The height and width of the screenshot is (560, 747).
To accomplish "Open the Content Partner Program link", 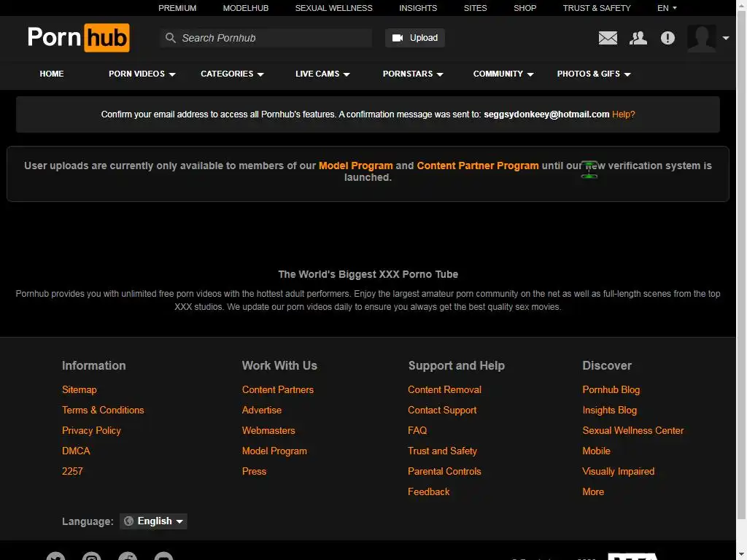I will pos(478,166).
